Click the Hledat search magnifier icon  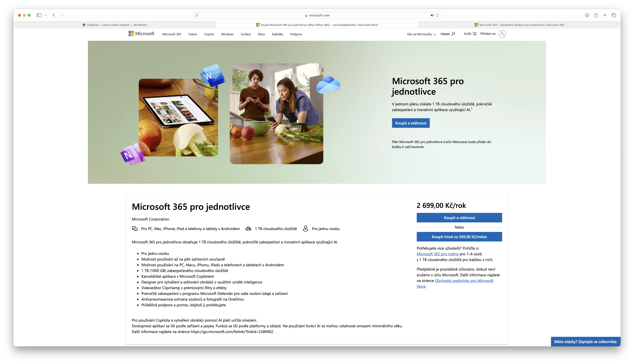453,34
